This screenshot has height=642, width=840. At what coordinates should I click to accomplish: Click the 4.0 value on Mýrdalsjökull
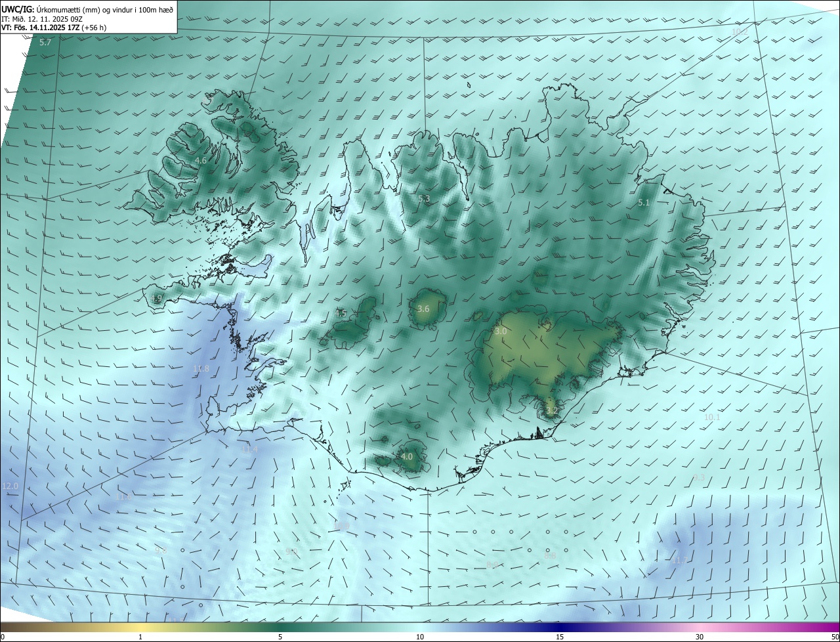coord(407,456)
